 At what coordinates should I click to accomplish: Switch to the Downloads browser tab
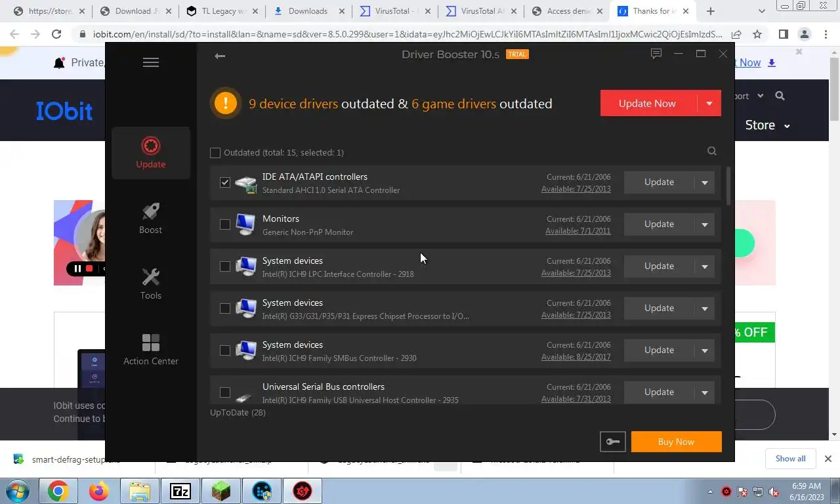coord(308,11)
